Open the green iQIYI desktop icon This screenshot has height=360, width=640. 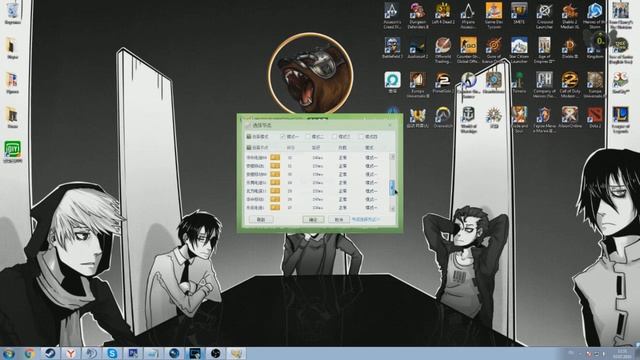(x=13, y=152)
